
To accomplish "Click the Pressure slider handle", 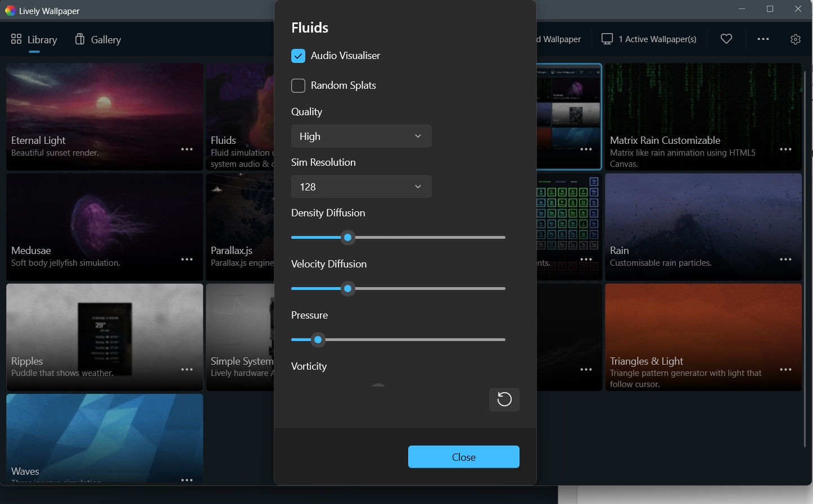I will [318, 340].
